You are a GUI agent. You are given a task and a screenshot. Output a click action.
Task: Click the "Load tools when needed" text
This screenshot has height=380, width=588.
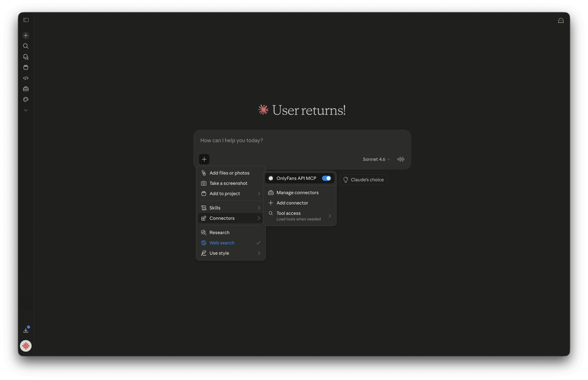click(298, 219)
